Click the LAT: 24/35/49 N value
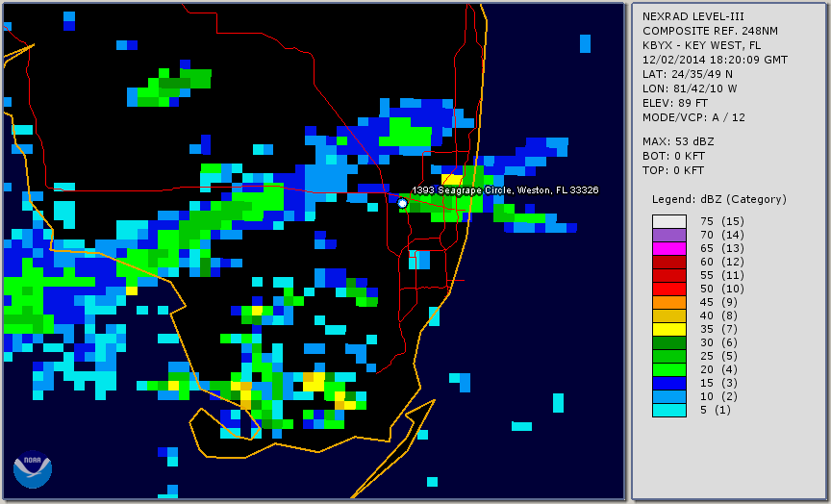 coord(688,74)
